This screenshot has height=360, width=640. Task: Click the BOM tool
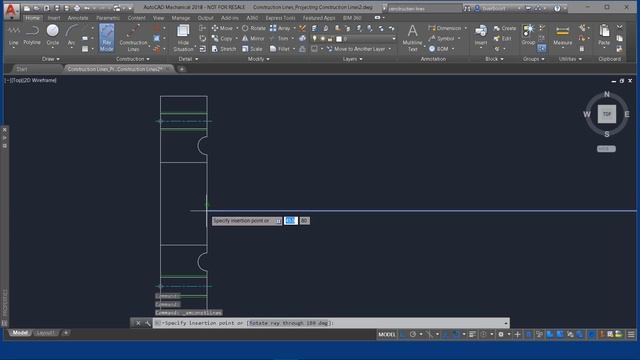[x=438, y=49]
